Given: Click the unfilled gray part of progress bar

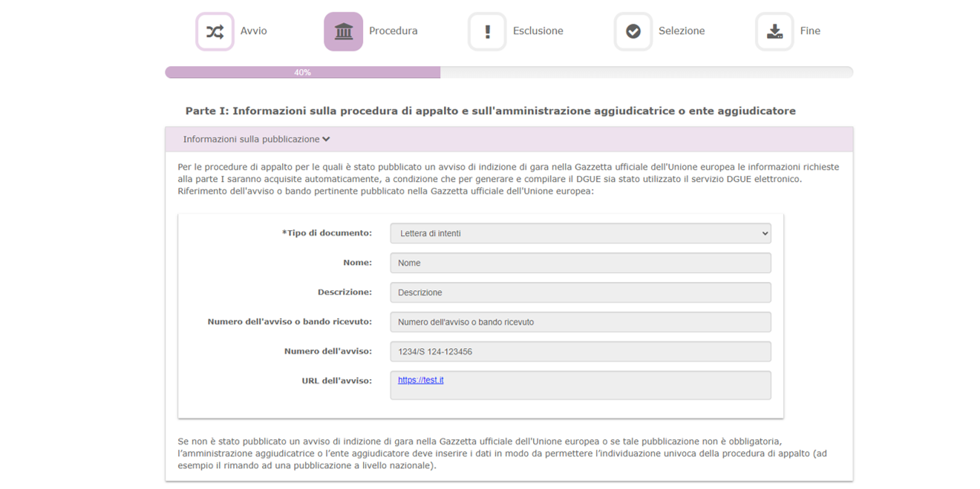Looking at the screenshot, I should 646,73.
